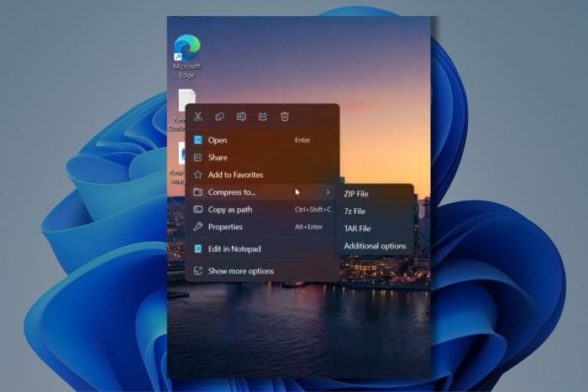Click the Rename icon in context menu
This screenshot has width=588, height=392.
coord(241,117)
